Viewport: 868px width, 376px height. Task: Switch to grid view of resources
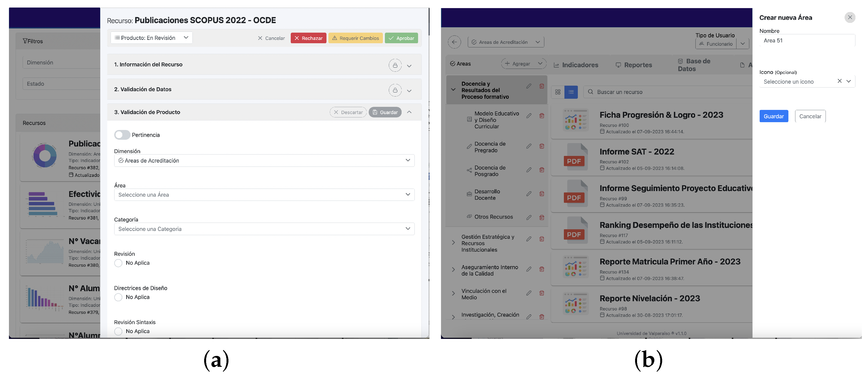(557, 92)
